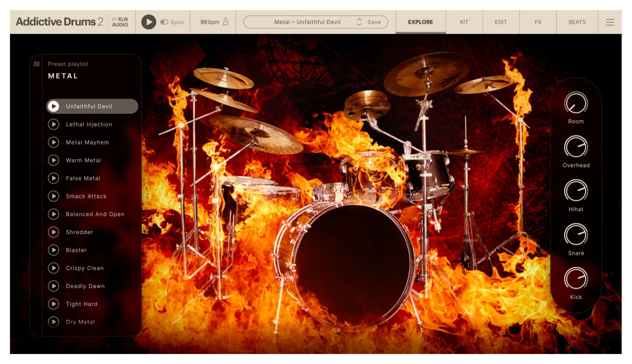Select the Balanced And Open preset name

click(95, 214)
